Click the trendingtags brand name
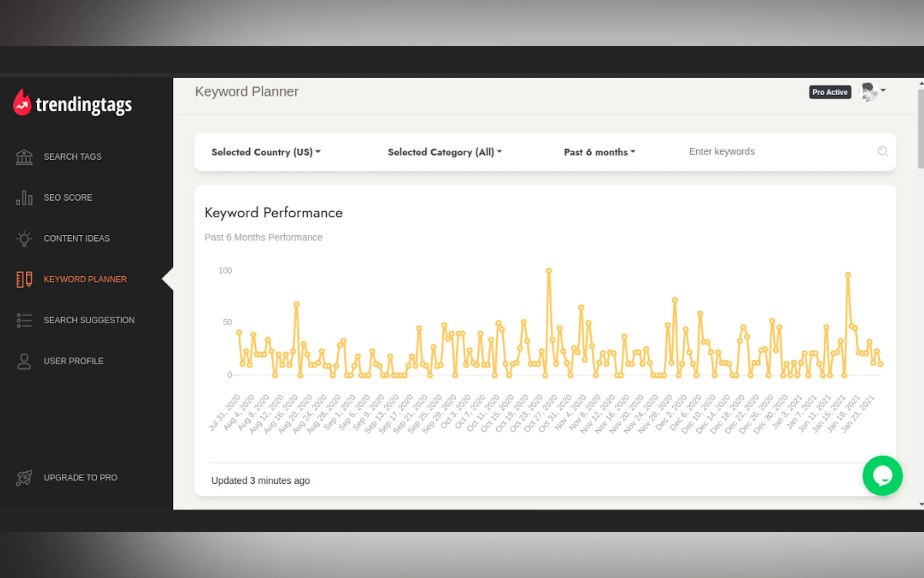The image size is (924, 578). [x=84, y=105]
